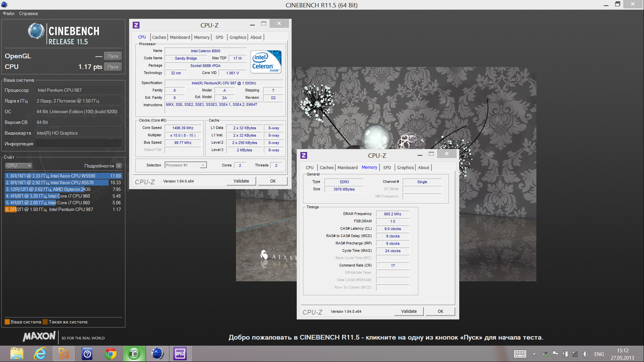This screenshot has width=644, height=362.
Task: Switch to Mainboard tab in CPU-Z CPU window
Action: 180,37
